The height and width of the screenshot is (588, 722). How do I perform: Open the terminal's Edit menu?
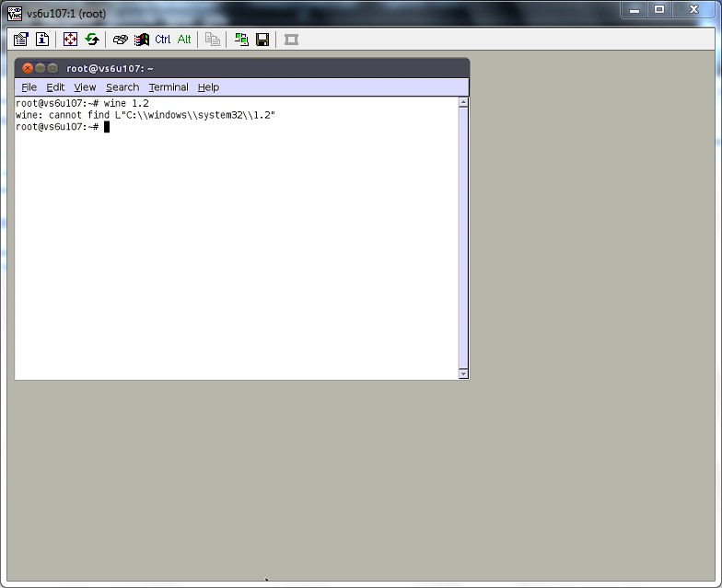point(55,87)
